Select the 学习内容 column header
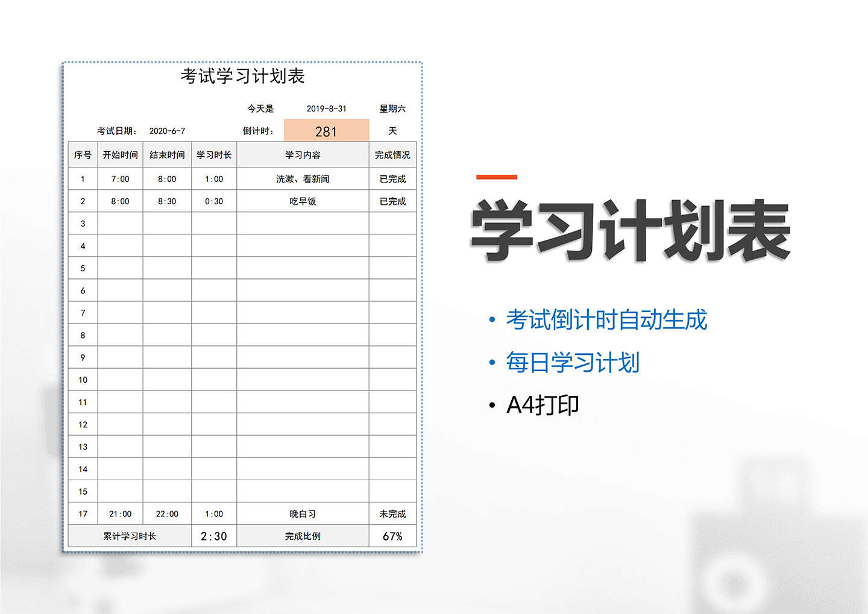 coord(302,154)
